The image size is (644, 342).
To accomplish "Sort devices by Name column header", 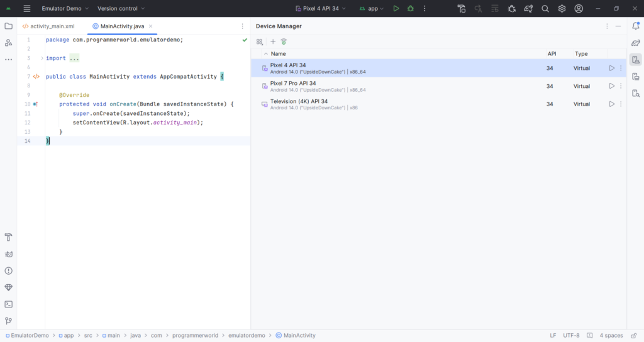I will point(278,54).
